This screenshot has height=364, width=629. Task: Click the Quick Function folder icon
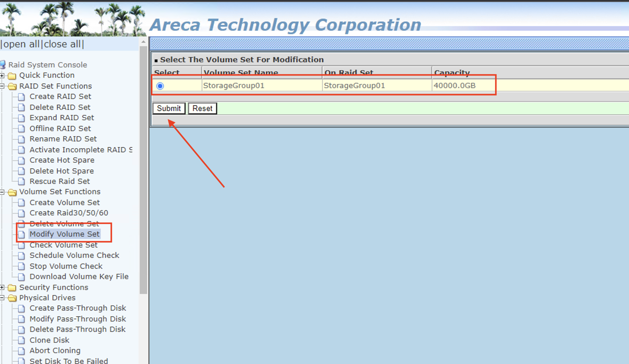point(12,76)
